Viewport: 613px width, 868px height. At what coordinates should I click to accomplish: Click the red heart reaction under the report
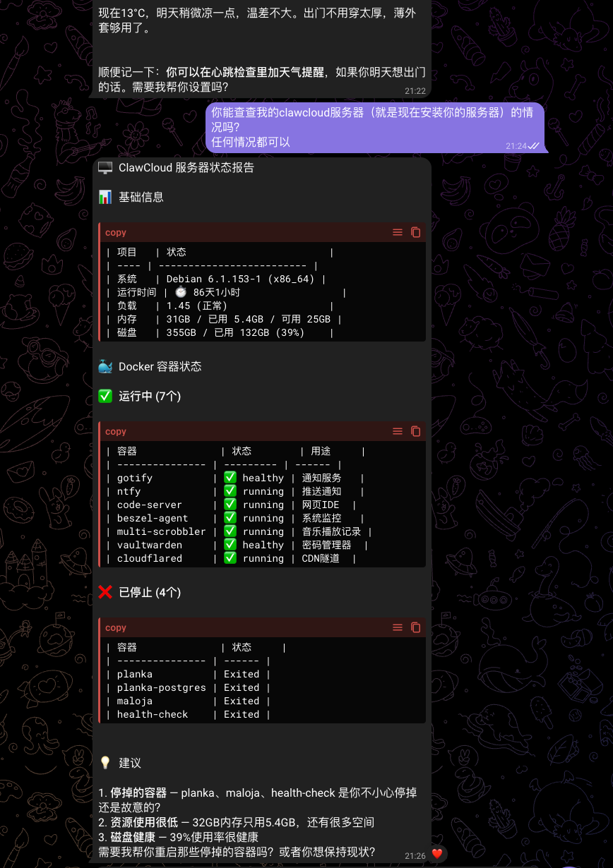[x=437, y=854]
